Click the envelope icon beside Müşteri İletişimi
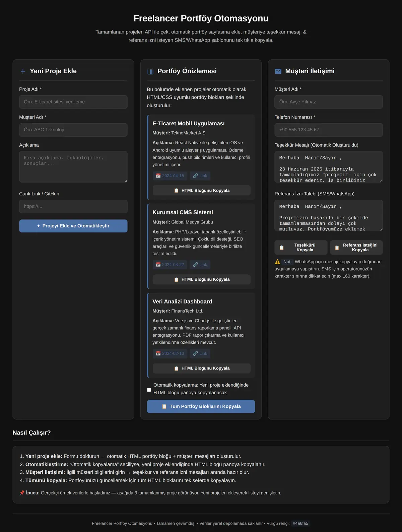Image resolution: width=402 pixels, height=532 pixels. point(278,71)
